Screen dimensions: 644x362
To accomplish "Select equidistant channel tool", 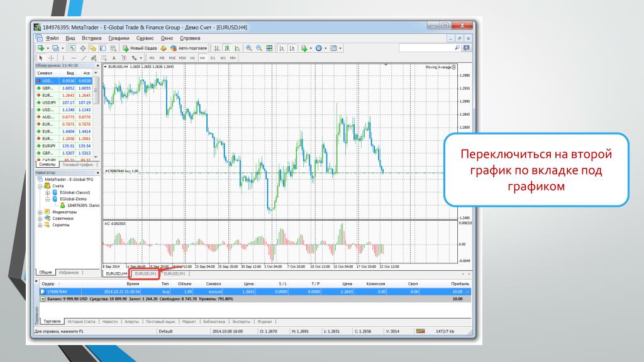I will click(x=94, y=58).
